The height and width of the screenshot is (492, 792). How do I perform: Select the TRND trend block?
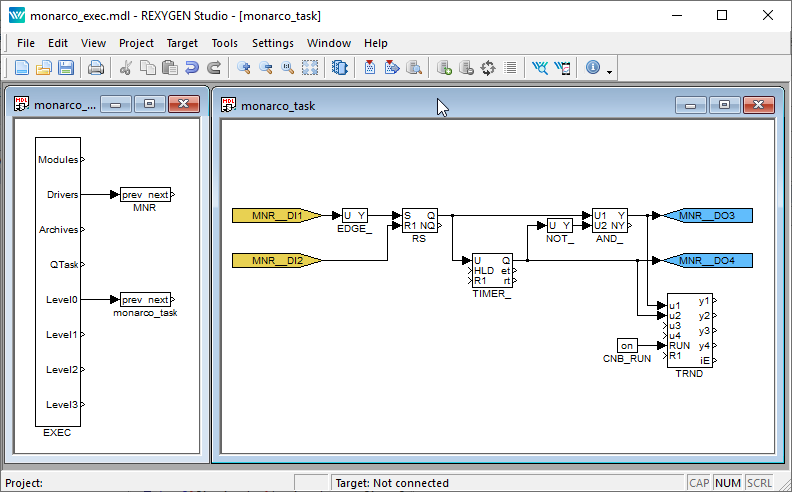[689, 331]
